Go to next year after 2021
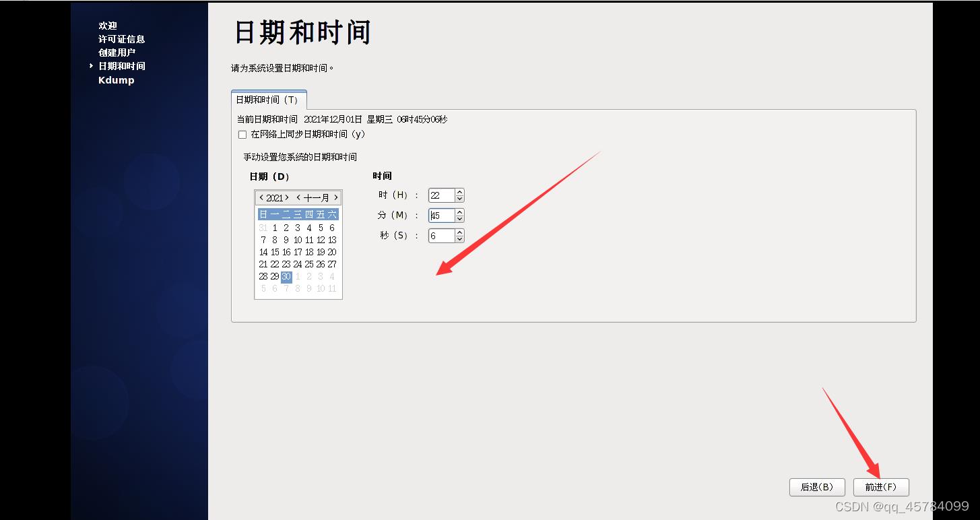Image resolution: width=980 pixels, height=520 pixels. coord(287,198)
